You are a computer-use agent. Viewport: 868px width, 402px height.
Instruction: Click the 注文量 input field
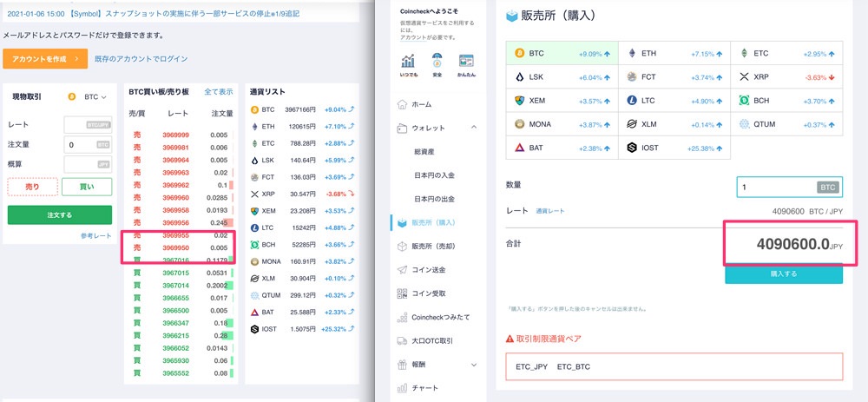pos(88,144)
